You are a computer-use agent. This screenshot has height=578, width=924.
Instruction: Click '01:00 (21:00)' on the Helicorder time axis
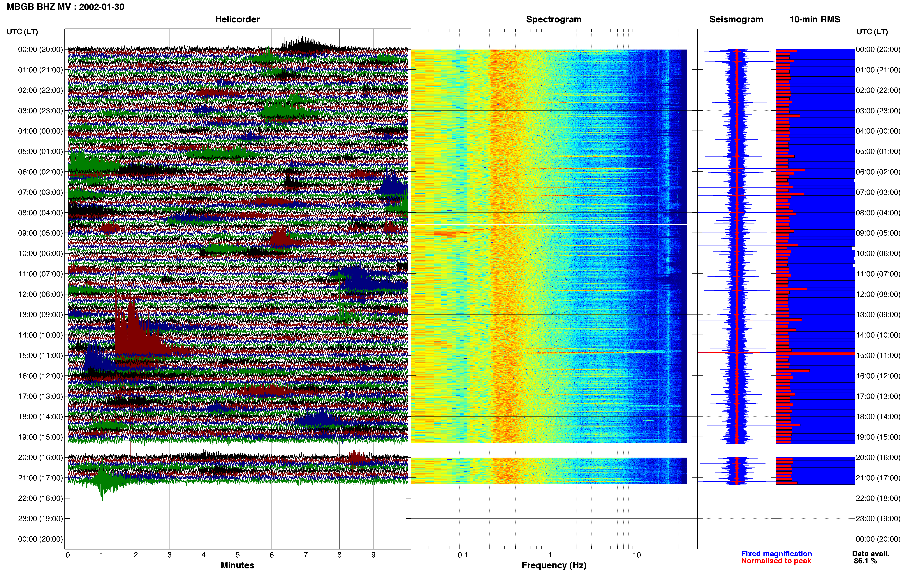click(x=41, y=70)
